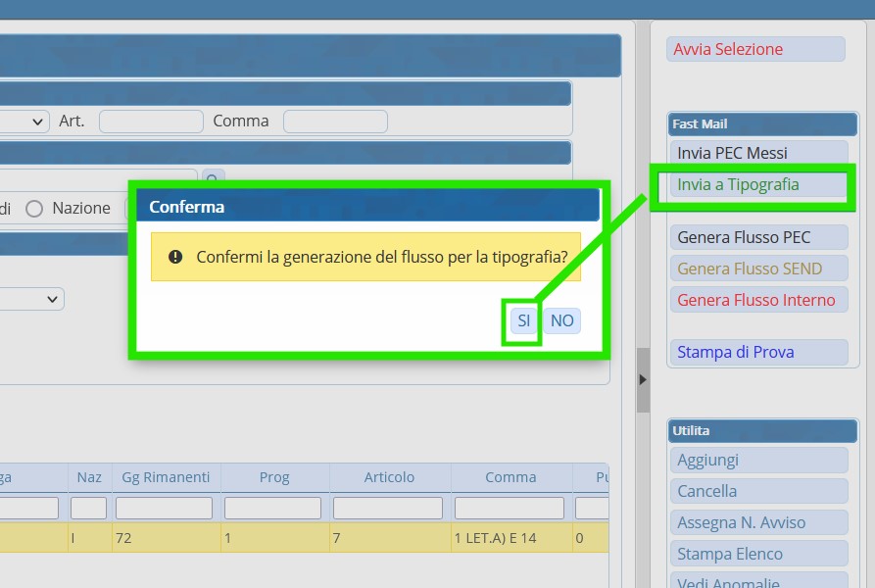Confirm the dialog by clicking SI

pyautogui.click(x=523, y=320)
